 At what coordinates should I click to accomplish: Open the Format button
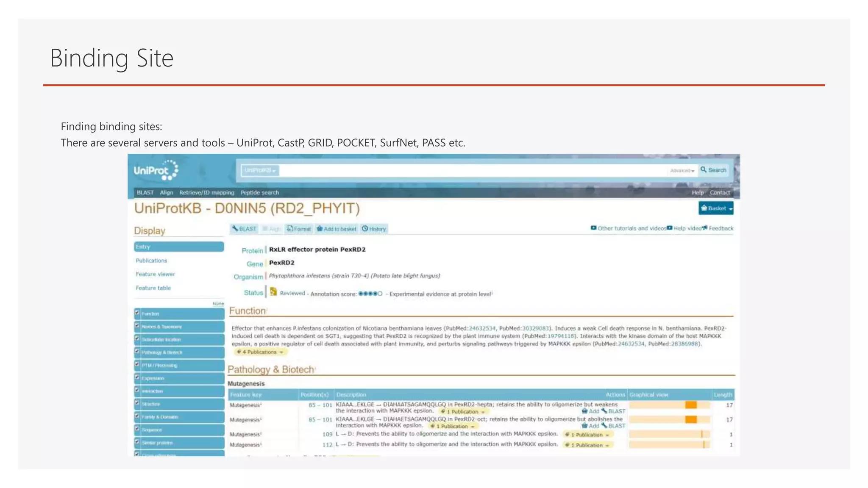point(299,229)
